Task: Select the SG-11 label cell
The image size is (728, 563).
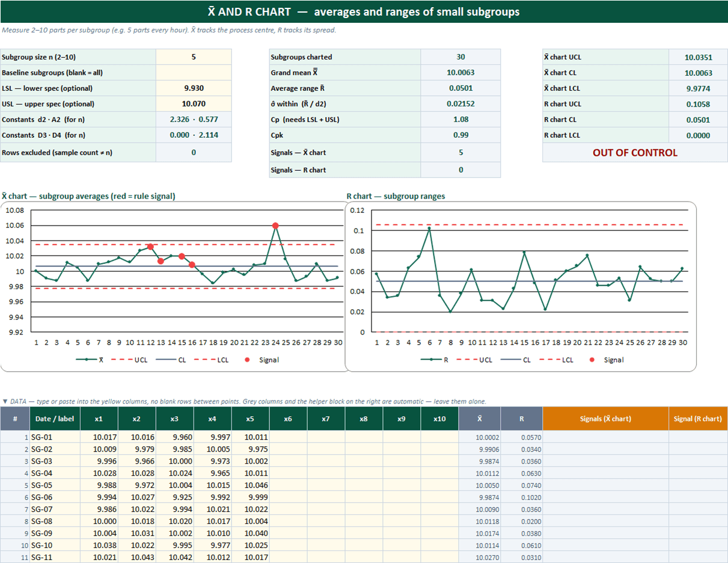Action: tap(54, 558)
